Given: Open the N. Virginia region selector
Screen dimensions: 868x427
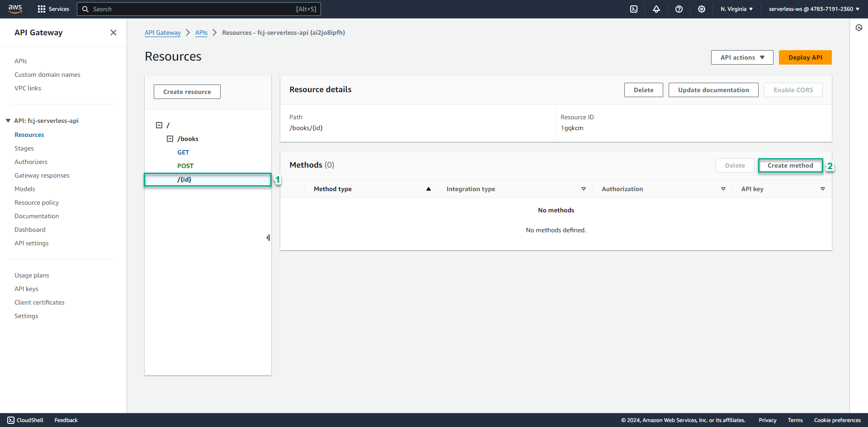Looking at the screenshot, I should [737, 9].
